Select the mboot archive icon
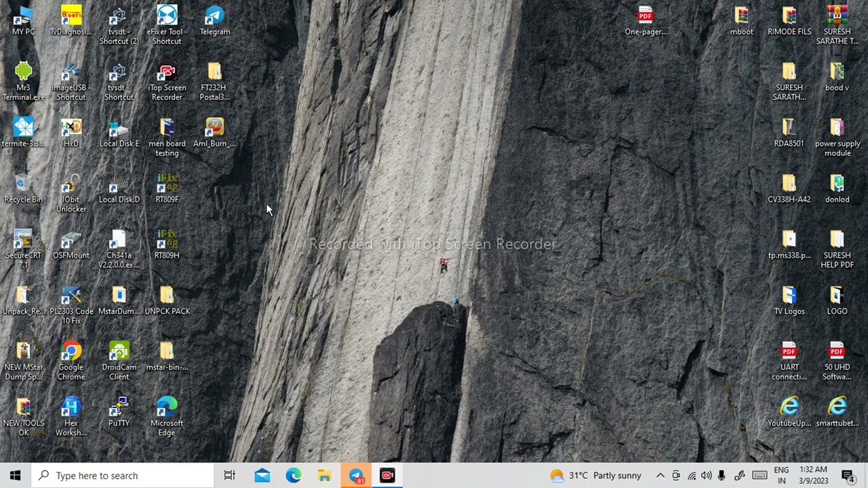The width and height of the screenshot is (868, 488). [741, 20]
